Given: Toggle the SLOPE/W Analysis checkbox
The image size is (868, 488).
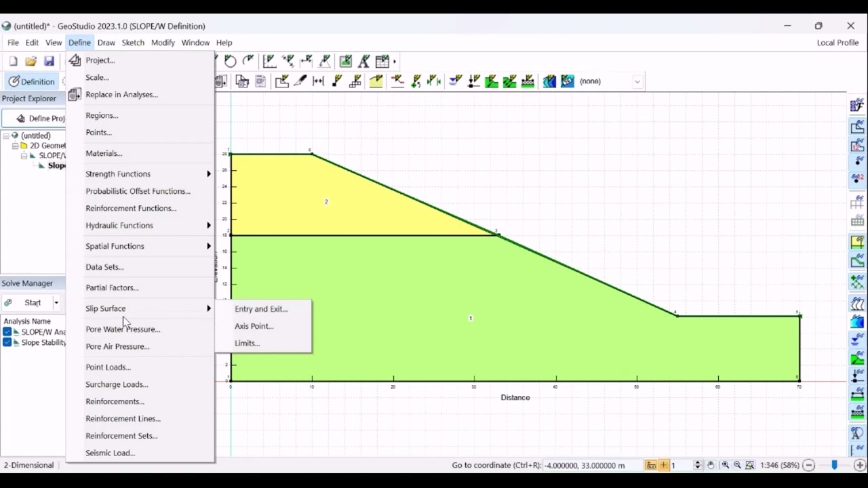Looking at the screenshot, I should (7, 332).
